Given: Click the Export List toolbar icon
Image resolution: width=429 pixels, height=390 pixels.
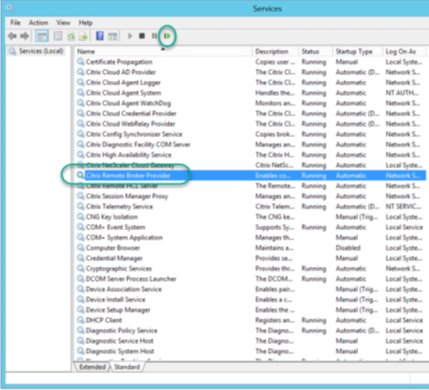Looking at the screenshot, I should 83,36.
